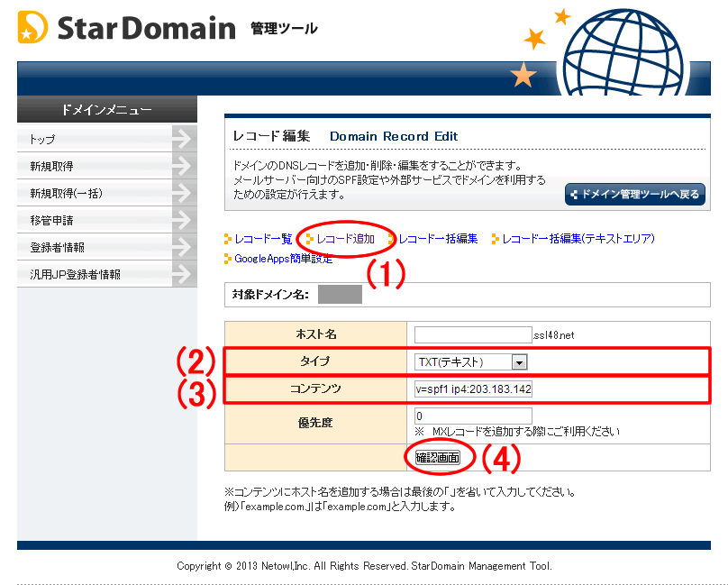Open 汎用JP登録者情報 in the domain menu
This screenshot has height=585, width=728.
(x=107, y=274)
